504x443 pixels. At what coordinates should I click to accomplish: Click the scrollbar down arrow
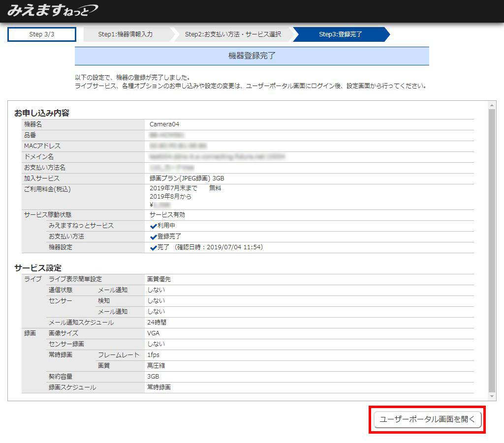492,396
